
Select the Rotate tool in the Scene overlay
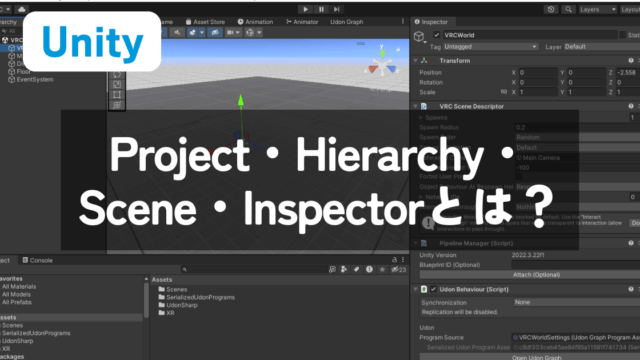click(117, 74)
